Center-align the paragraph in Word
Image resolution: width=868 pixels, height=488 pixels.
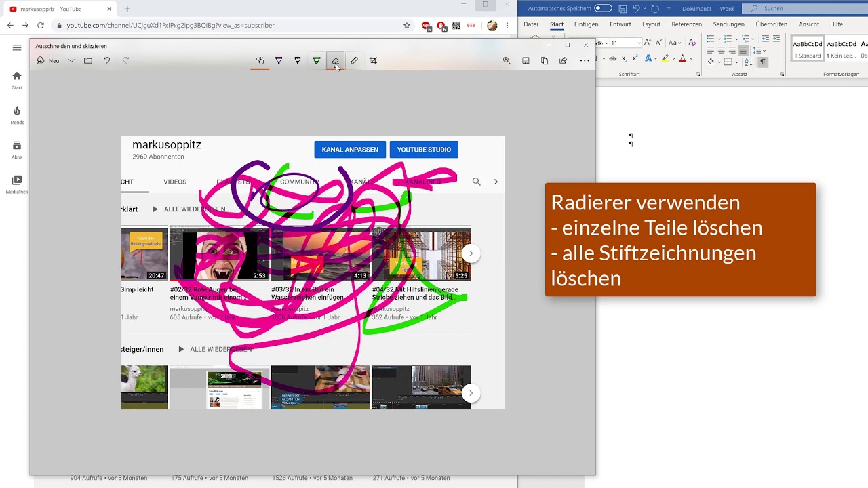click(x=722, y=50)
